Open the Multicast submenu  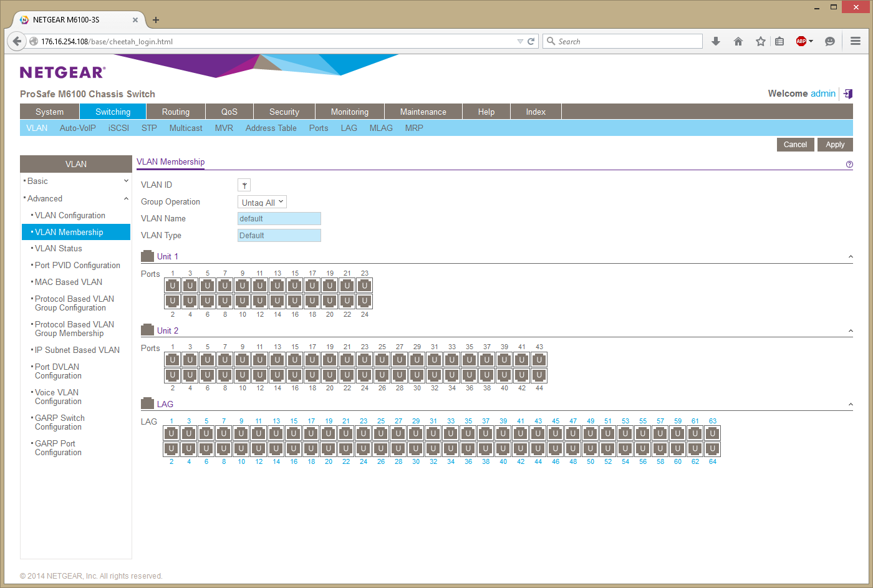coord(186,128)
